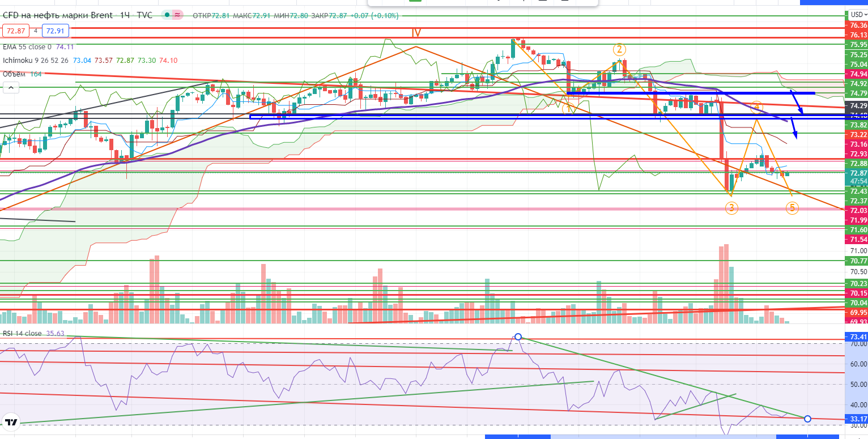
Task: Collapse the indicator legend with chevron button
Action: tap(11, 87)
